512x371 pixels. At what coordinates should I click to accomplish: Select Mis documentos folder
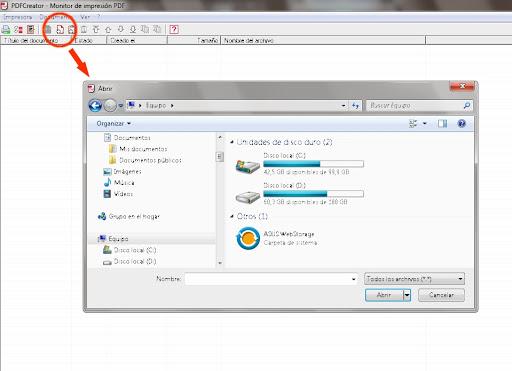click(x=138, y=149)
